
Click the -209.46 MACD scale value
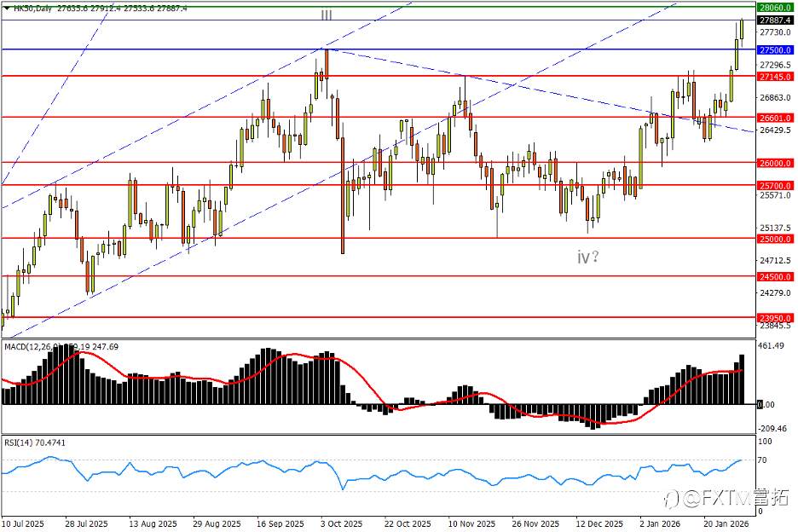click(772, 429)
